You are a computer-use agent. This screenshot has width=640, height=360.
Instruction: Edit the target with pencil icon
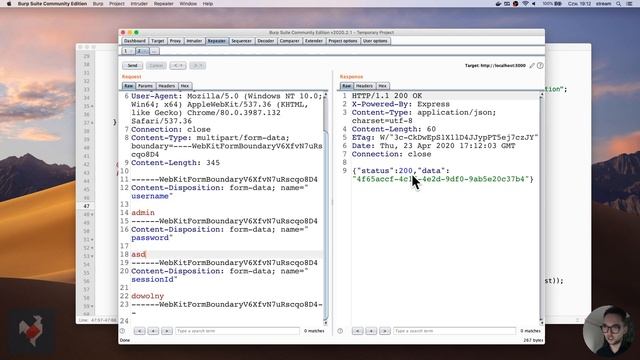tap(532, 65)
